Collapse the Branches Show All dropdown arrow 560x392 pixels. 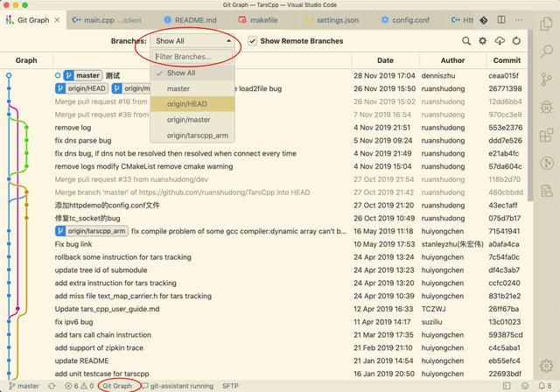tap(228, 41)
